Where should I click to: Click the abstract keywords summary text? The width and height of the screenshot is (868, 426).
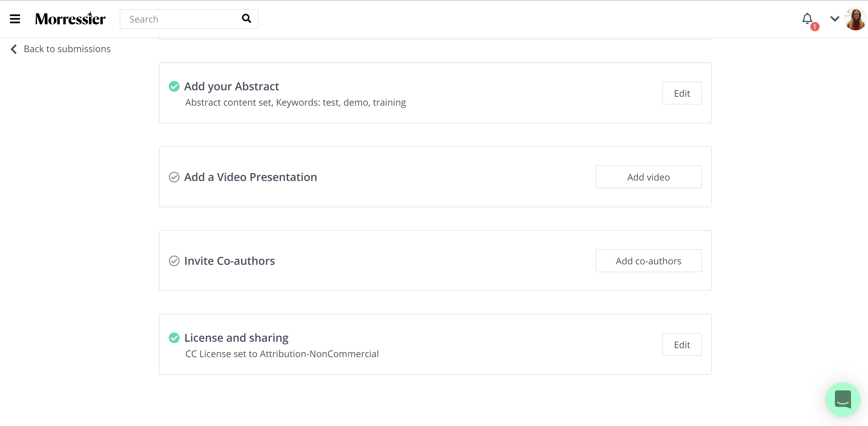[x=296, y=102]
